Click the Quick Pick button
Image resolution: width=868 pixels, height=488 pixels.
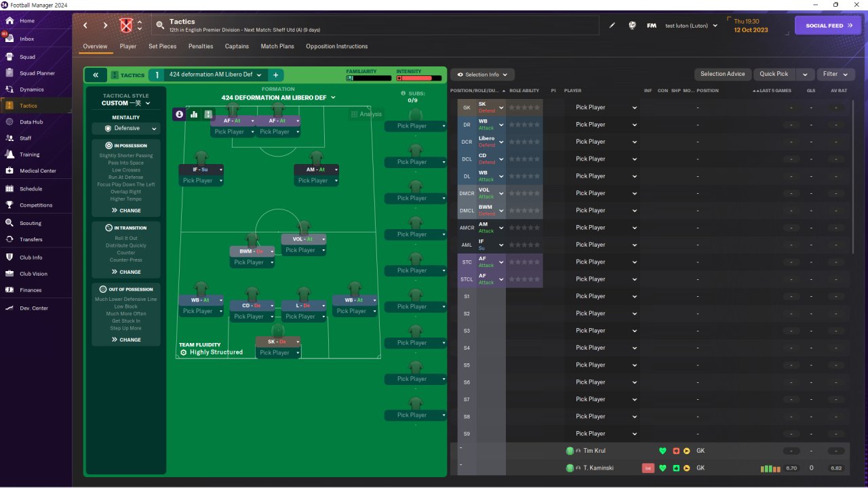pos(774,75)
